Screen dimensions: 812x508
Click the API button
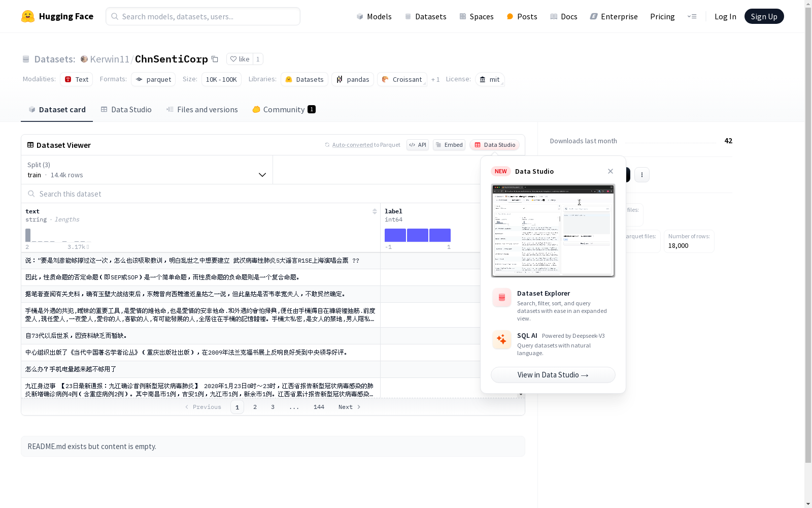[418, 145]
